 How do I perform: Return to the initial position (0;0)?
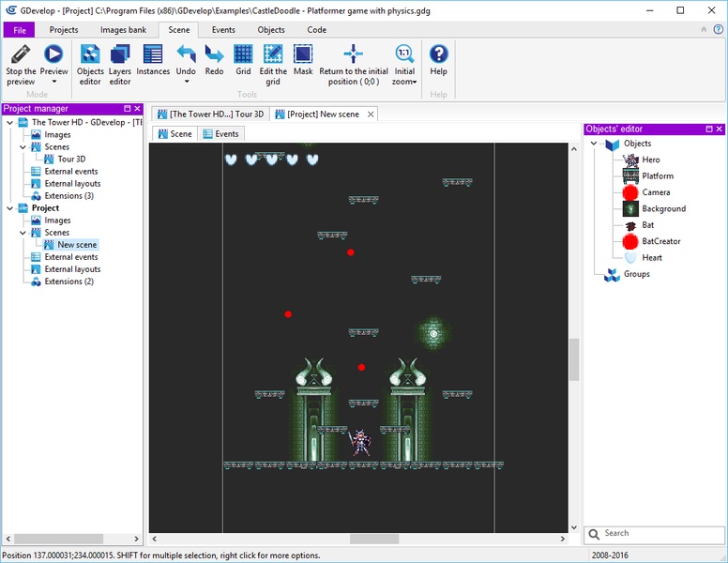click(353, 54)
